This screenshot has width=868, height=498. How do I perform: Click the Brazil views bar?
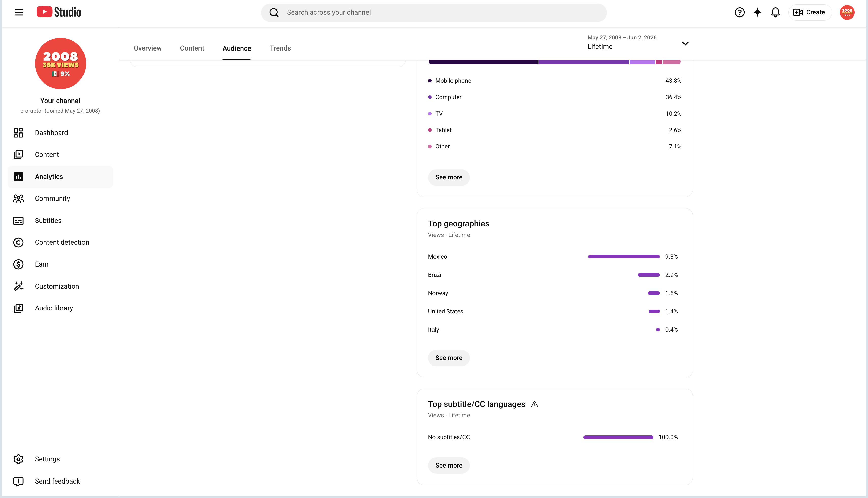pyautogui.click(x=648, y=275)
